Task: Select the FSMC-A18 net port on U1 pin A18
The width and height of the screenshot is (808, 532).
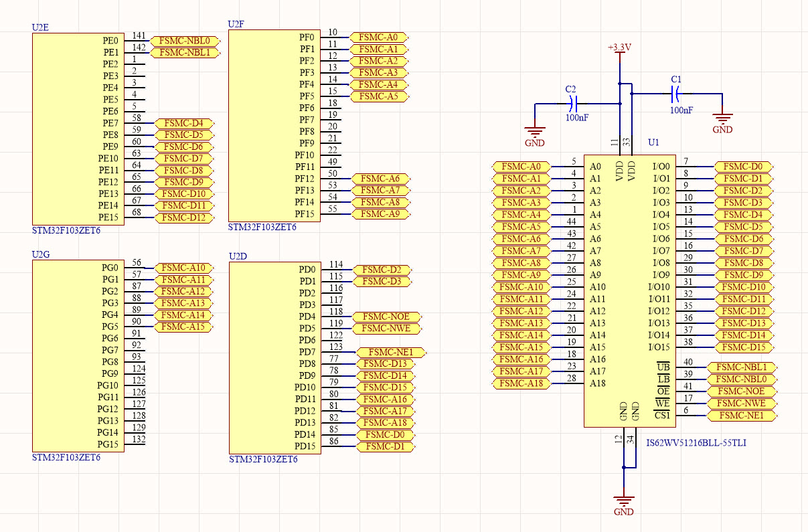Action: click(x=521, y=383)
